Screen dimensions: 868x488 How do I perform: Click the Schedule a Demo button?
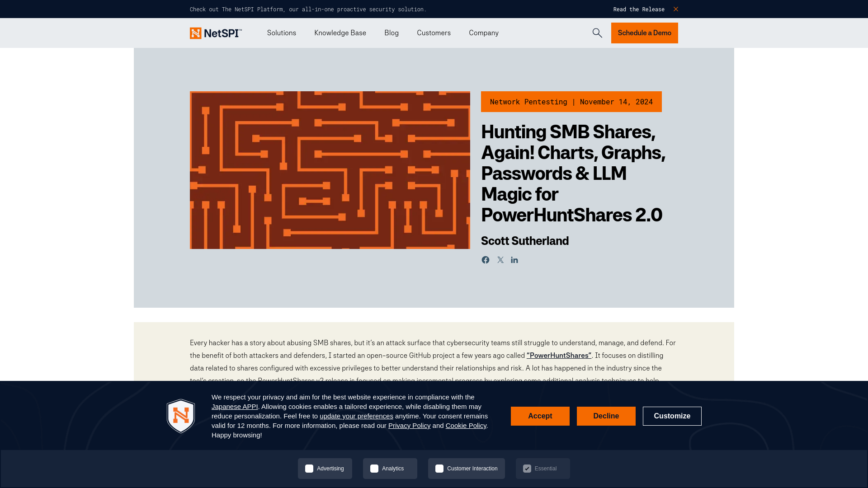pos(644,33)
